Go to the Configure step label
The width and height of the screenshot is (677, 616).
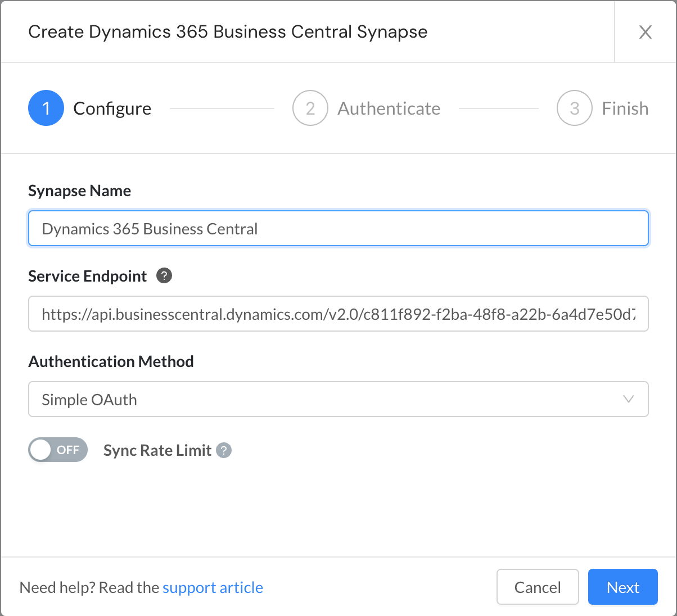(x=112, y=108)
